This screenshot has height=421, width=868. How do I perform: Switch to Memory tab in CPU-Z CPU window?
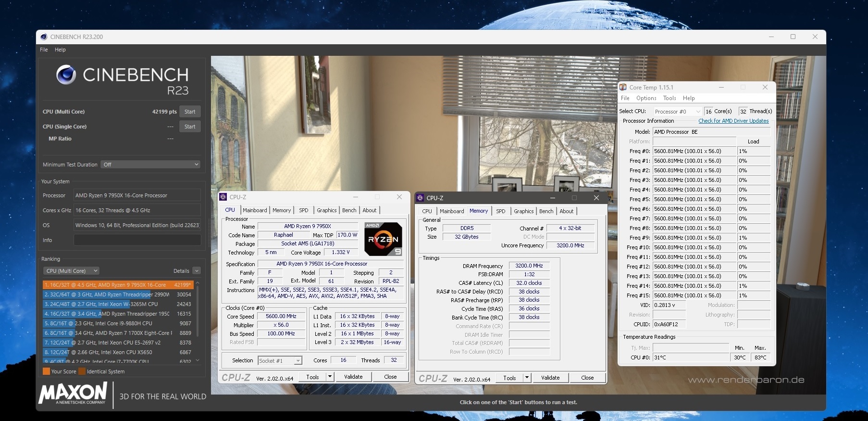(x=282, y=210)
